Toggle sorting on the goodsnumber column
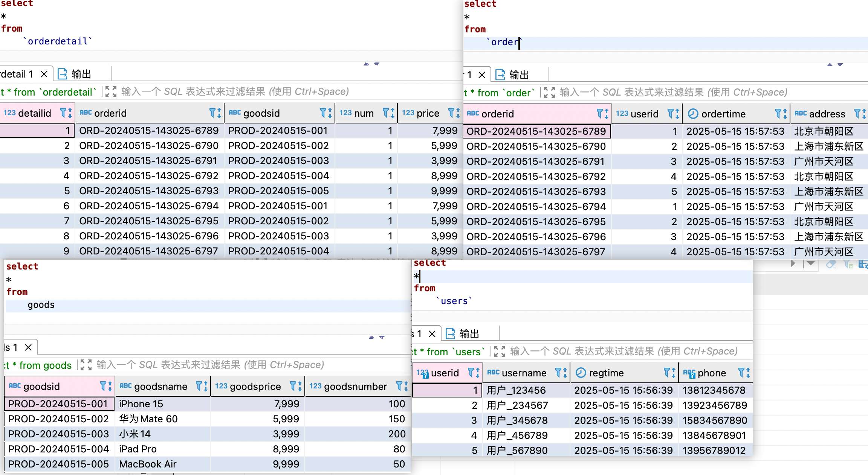Screen dimensions: 868x475 [x=406, y=386]
